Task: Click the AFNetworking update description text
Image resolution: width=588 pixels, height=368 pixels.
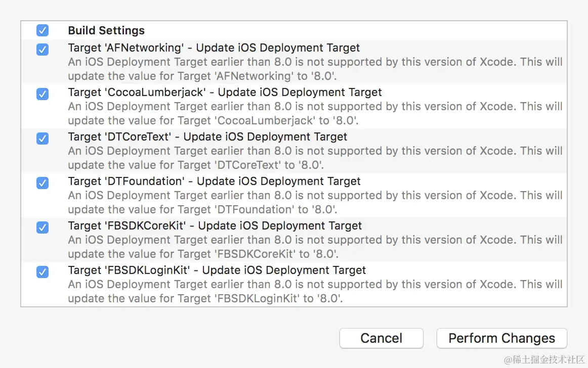Action: point(315,69)
